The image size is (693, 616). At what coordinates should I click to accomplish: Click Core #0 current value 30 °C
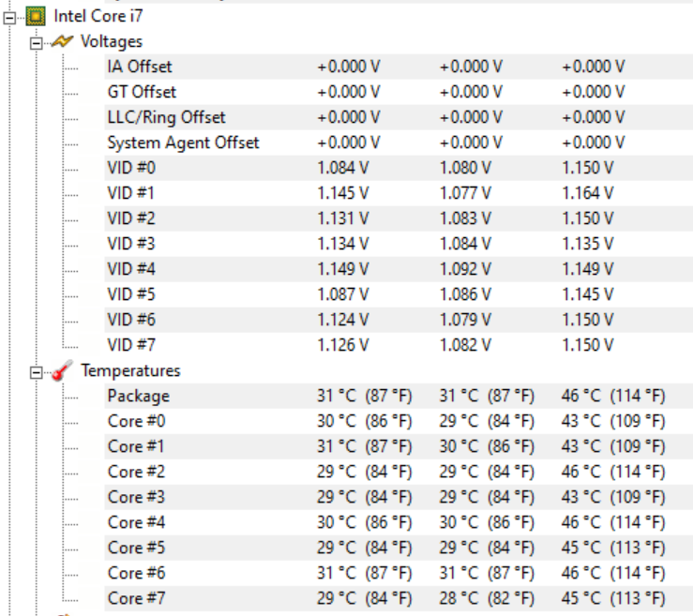click(337, 421)
